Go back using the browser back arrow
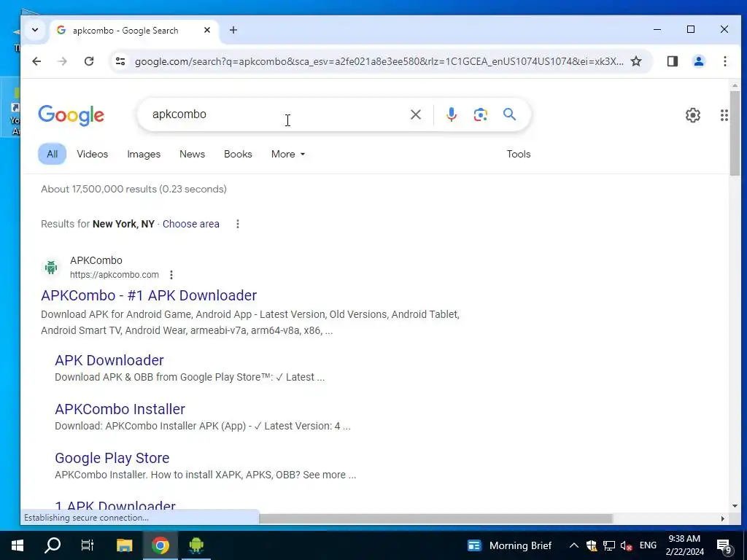Image resolution: width=747 pixels, height=560 pixels. tap(36, 61)
